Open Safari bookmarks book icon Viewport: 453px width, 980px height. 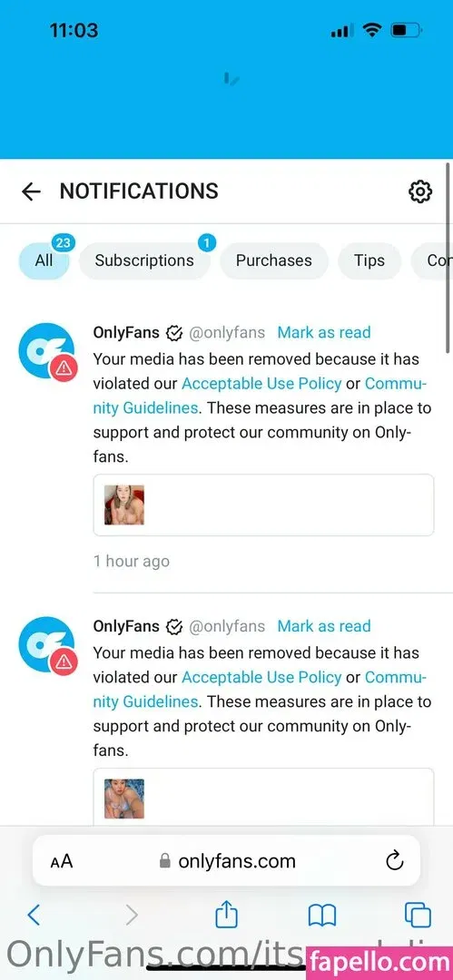pos(322,916)
